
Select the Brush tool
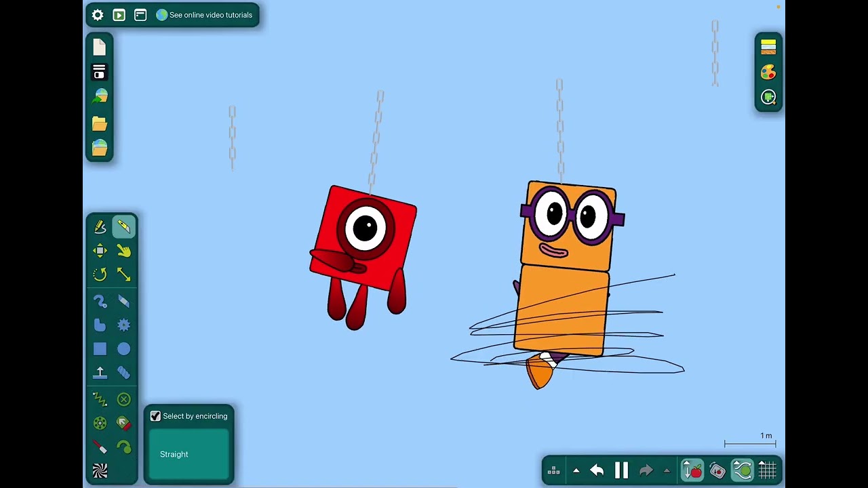(100, 302)
